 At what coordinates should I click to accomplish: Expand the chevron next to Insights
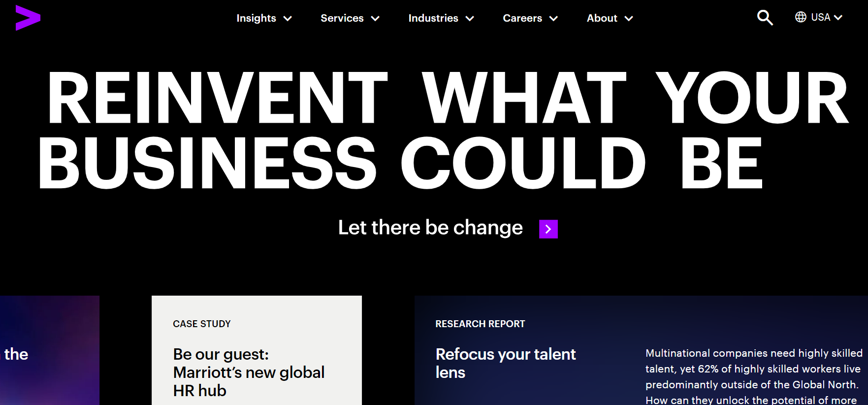click(x=288, y=19)
